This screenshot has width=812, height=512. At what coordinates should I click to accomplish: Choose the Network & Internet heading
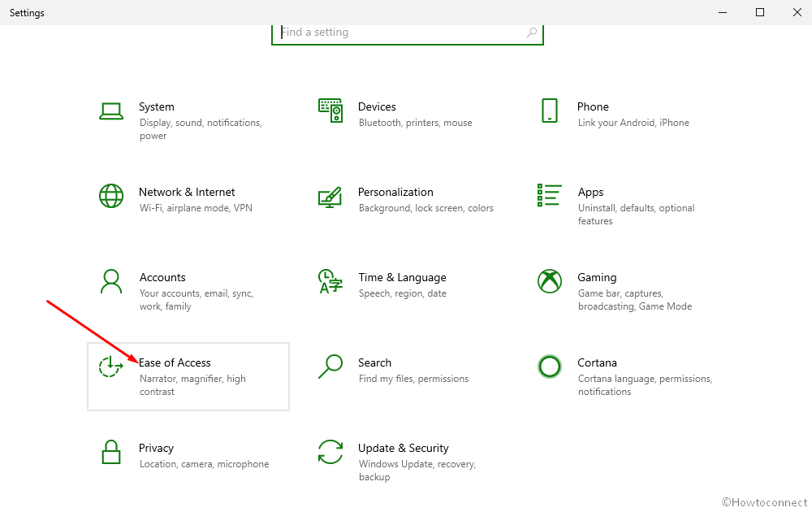pos(187,193)
